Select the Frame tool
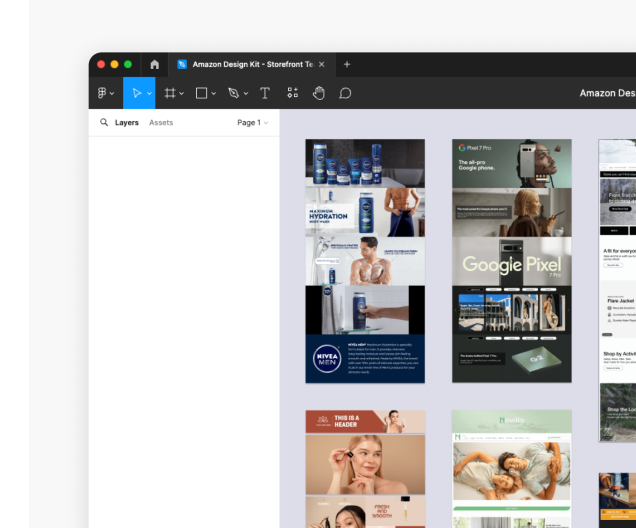The width and height of the screenshot is (636, 528). 170,93
